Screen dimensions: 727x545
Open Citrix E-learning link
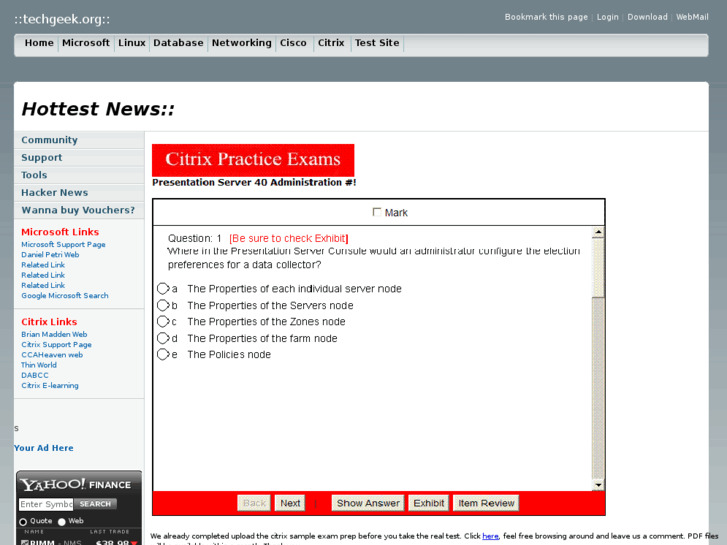tap(50, 385)
